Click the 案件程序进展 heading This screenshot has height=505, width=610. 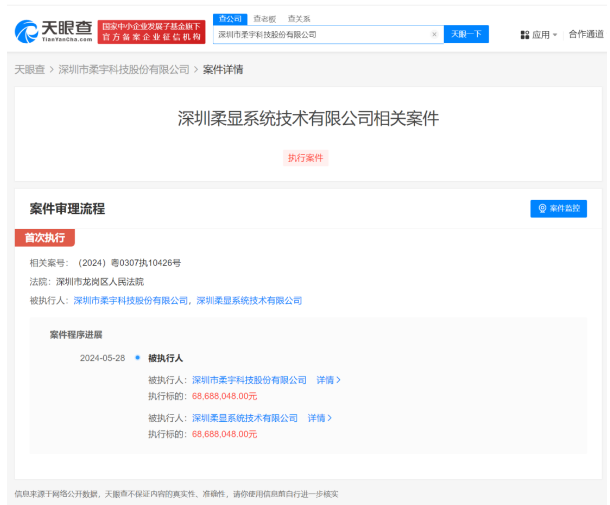[x=76, y=335]
